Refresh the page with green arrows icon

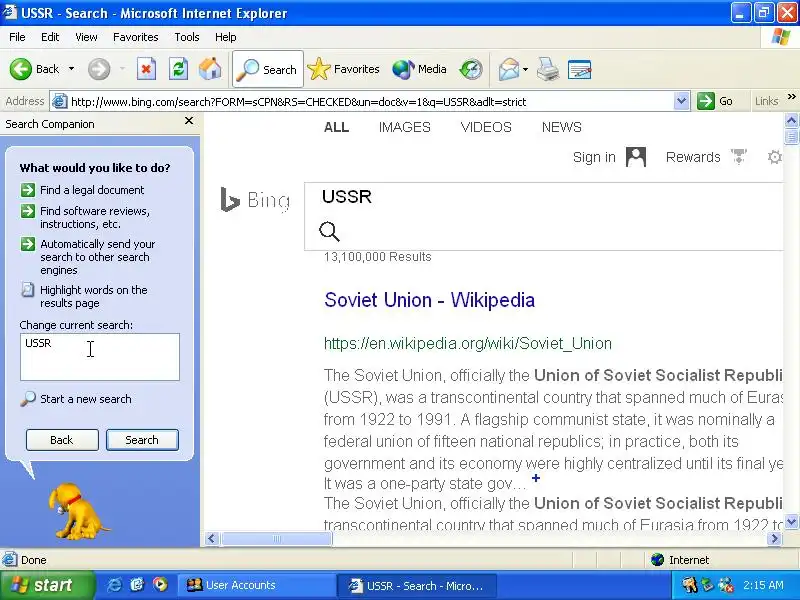point(178,69)
